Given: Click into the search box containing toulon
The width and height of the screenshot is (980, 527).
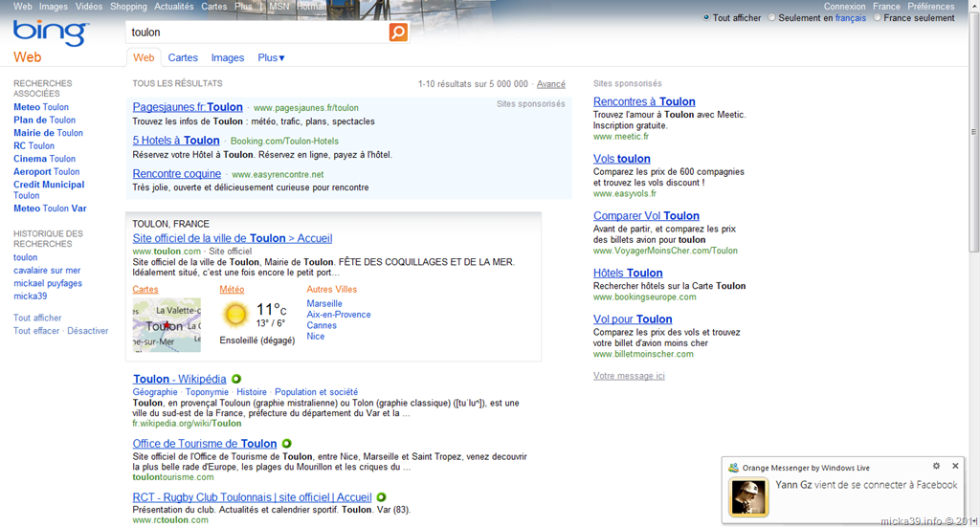Looking at the screenshot, I should tap(257, 33).
